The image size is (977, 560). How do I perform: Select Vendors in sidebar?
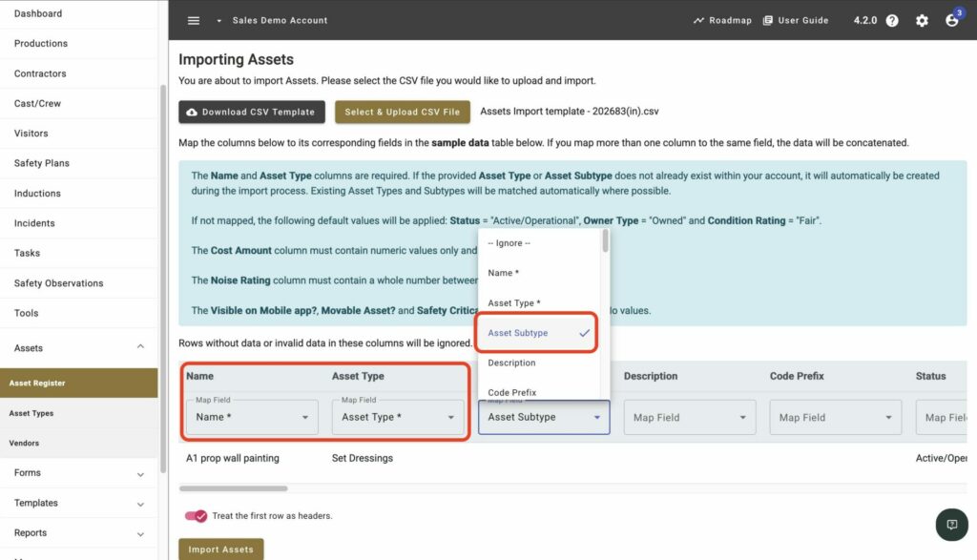[x=78, y=443]
